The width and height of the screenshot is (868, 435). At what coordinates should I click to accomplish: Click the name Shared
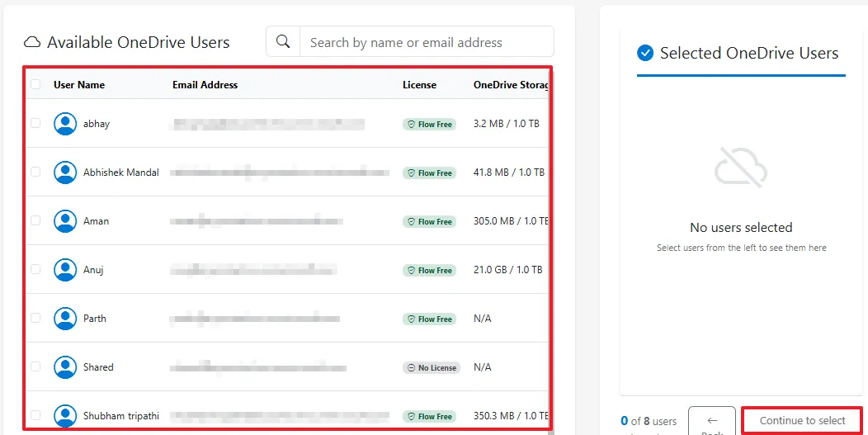[x=98, y=366]
